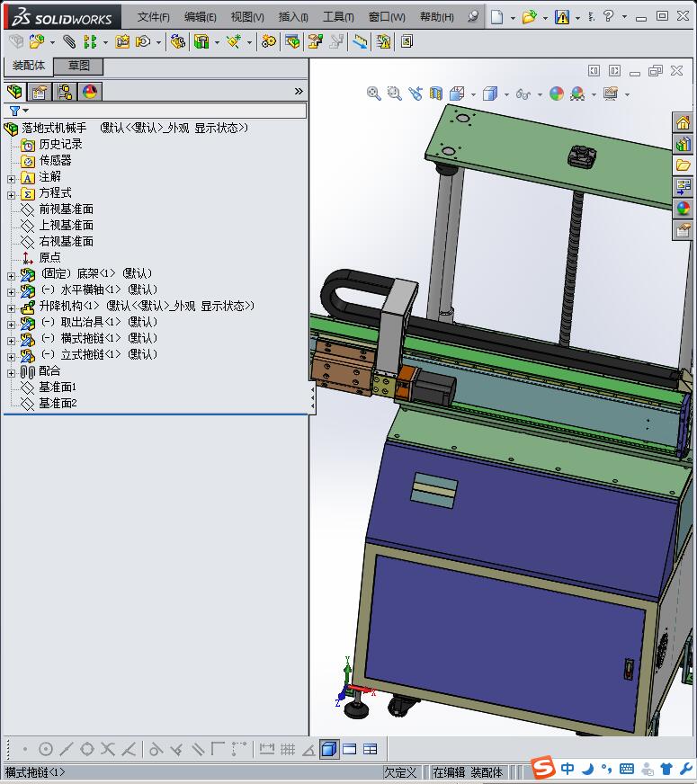Image resolution: width=697 pixels, height=784 pixels.
Task: Click the New document icon
Action: [x=496, y=17]
